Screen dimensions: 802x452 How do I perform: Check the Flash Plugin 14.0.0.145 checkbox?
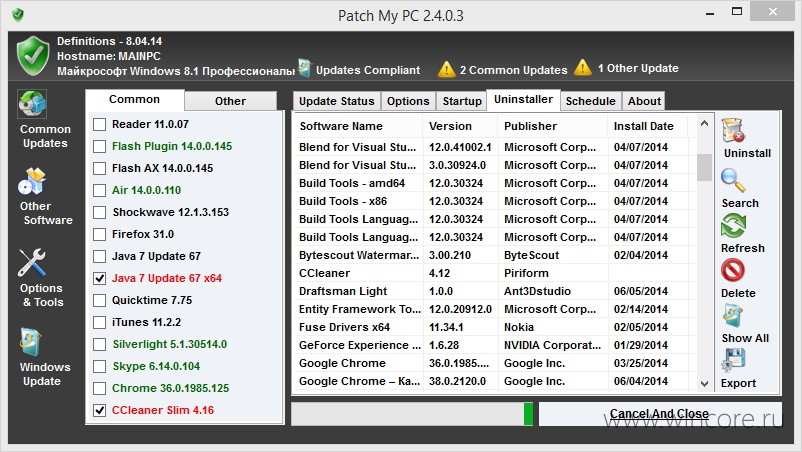(x=100, y=146)
